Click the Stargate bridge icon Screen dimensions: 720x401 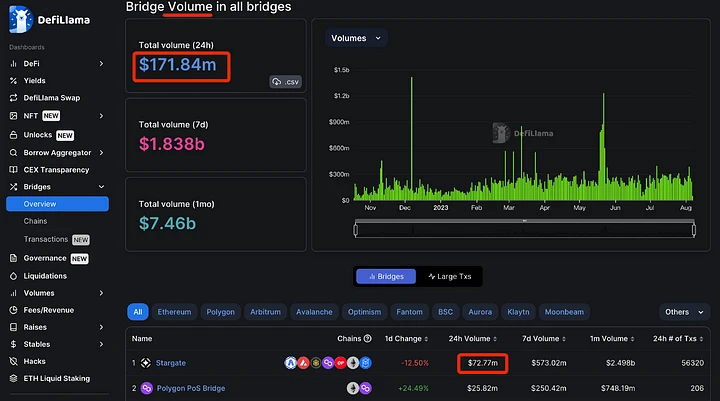click(x=145, y=362)
